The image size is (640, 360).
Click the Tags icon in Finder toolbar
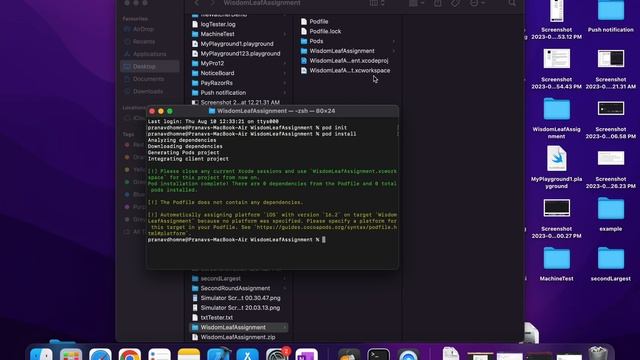[x=455, y=3]
